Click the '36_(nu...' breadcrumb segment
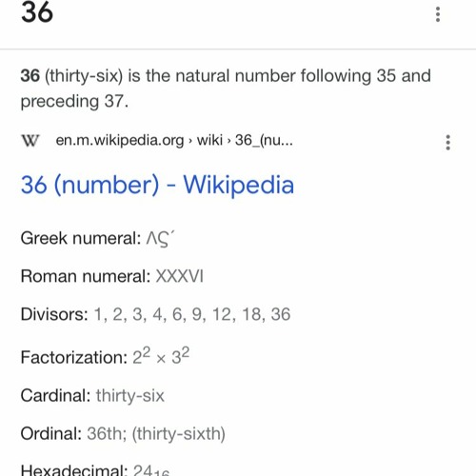 (x=264, y=140)
